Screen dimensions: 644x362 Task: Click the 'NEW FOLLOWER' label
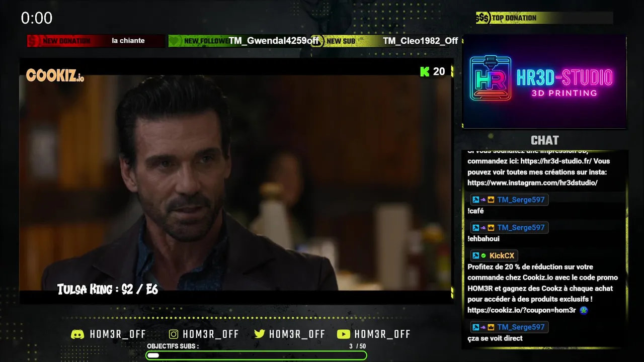pos(206,41)
